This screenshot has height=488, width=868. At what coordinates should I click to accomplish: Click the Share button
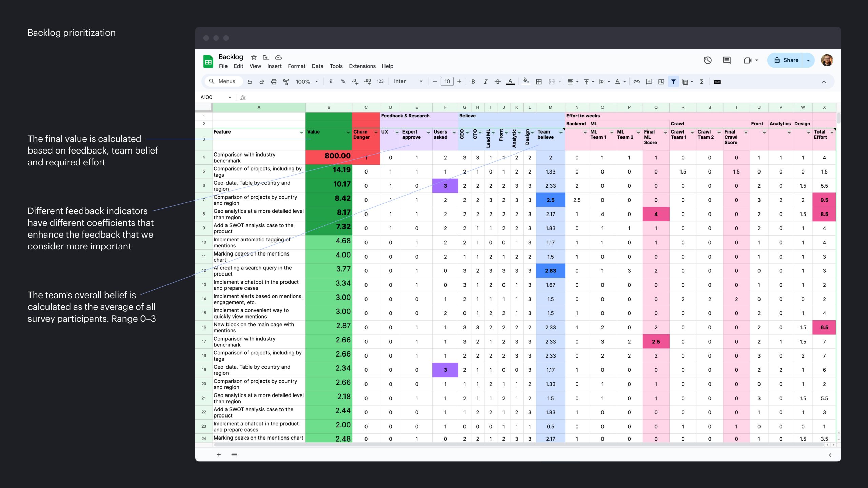[x=786, y=60]
